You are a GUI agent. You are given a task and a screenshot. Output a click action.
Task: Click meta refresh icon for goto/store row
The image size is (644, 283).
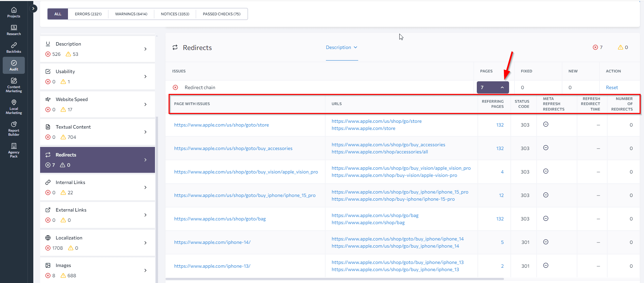[x=546, y=124]
